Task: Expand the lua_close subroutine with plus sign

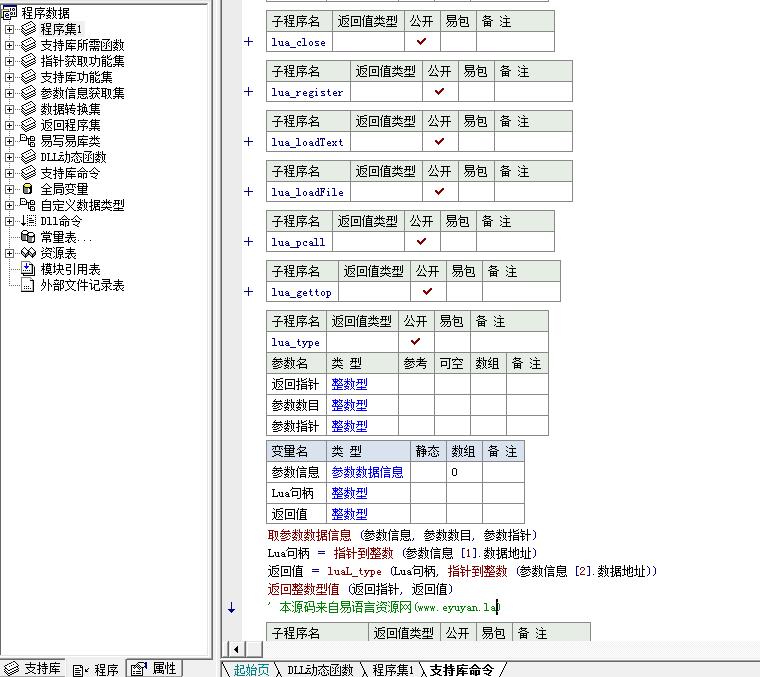Action: pyautogui.click(x=248, y=42)
